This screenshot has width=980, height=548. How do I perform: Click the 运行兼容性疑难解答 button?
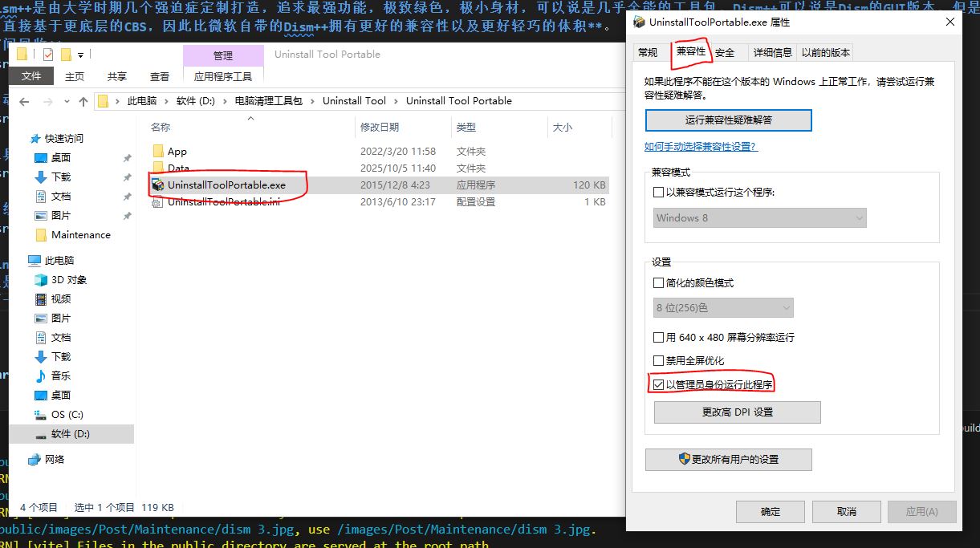(x=728, y=120)
